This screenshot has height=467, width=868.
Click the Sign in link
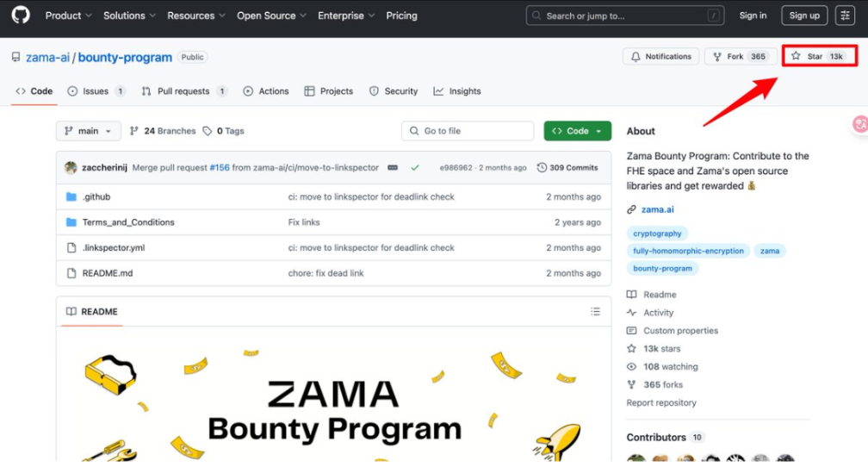(753, 16)
